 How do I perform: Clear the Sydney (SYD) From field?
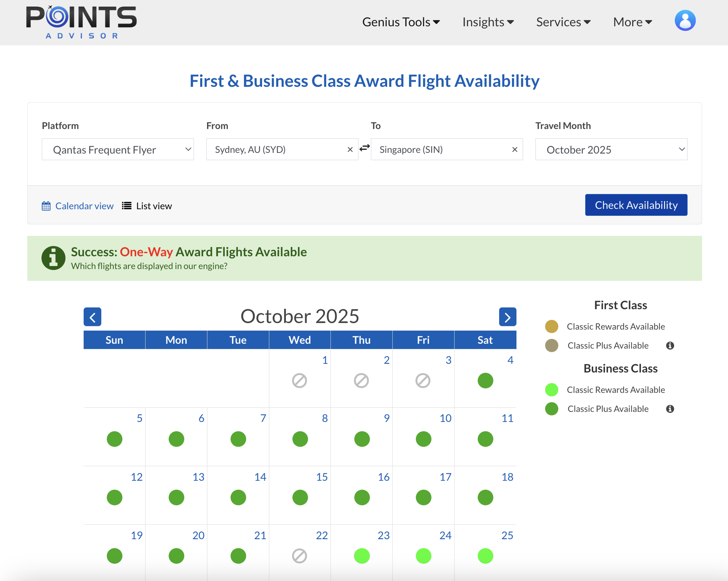[x=350, y=149]
